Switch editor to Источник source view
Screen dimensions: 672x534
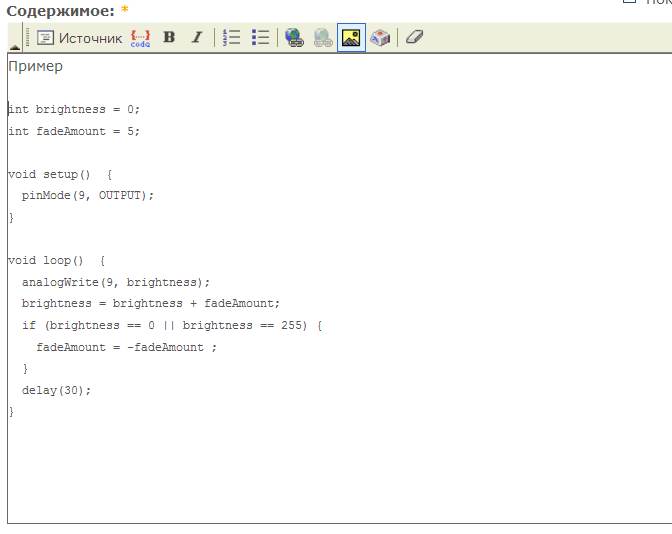79,38
